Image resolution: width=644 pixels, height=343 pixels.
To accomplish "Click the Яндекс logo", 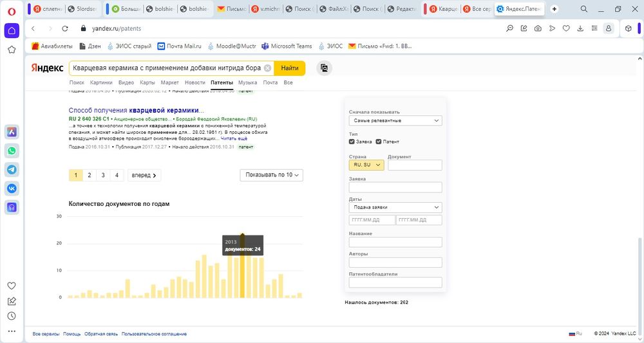I will (47, 68).
